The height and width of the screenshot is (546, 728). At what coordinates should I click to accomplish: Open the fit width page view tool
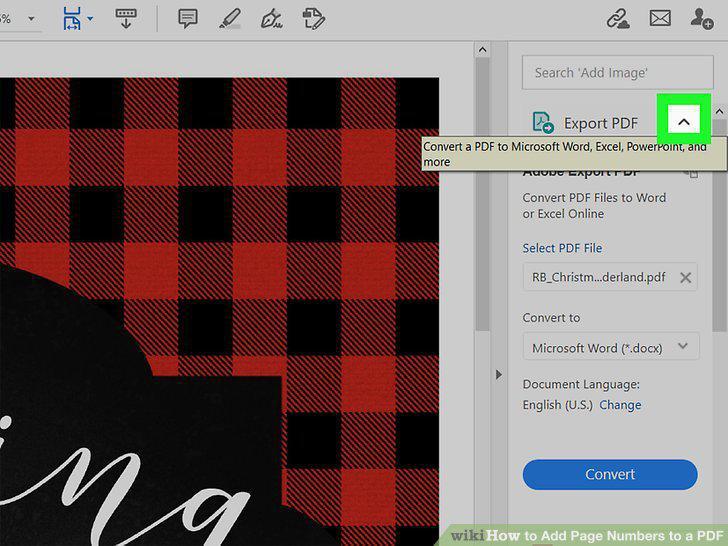[x=72, y=19]
